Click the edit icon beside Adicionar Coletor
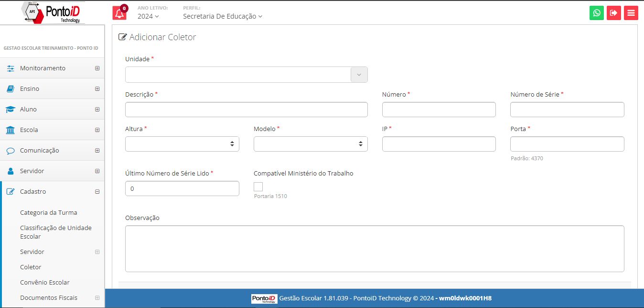This screenshot has height=308, width=644. pyautogui.click(x=123, y=37)
